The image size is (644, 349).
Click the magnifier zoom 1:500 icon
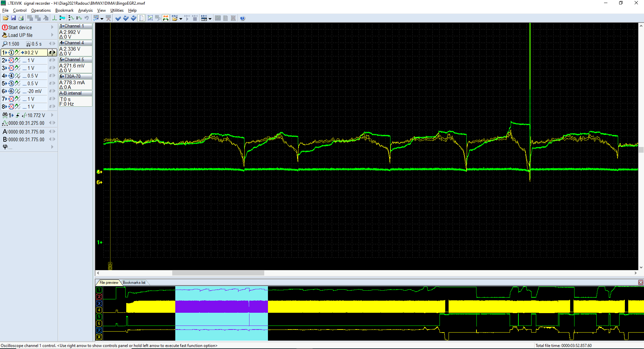point(5,44)
